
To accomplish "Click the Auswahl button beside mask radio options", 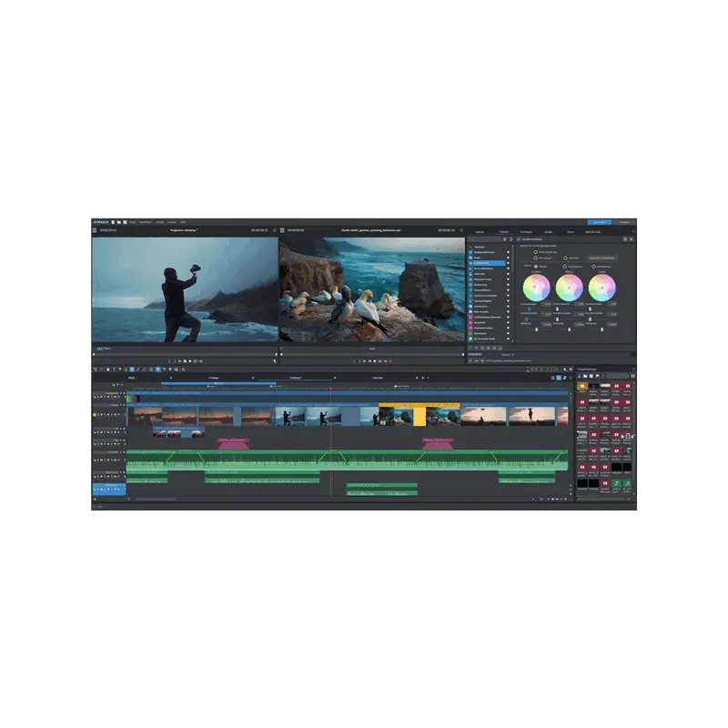I will [x=602, y=258].
